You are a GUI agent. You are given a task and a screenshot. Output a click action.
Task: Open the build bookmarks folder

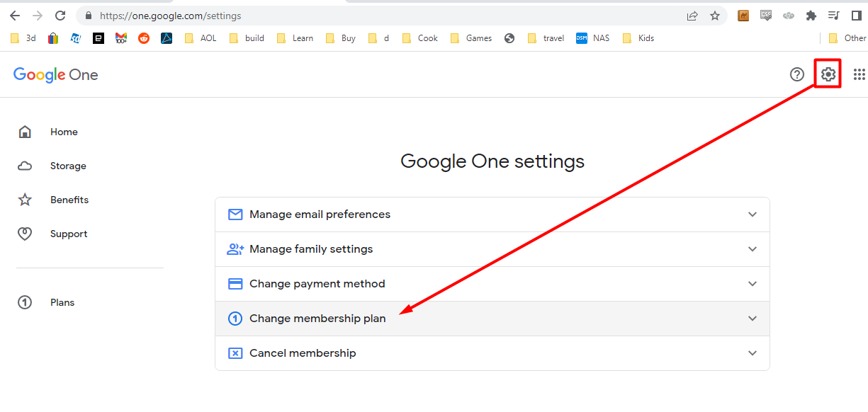(x=247, y=38)
